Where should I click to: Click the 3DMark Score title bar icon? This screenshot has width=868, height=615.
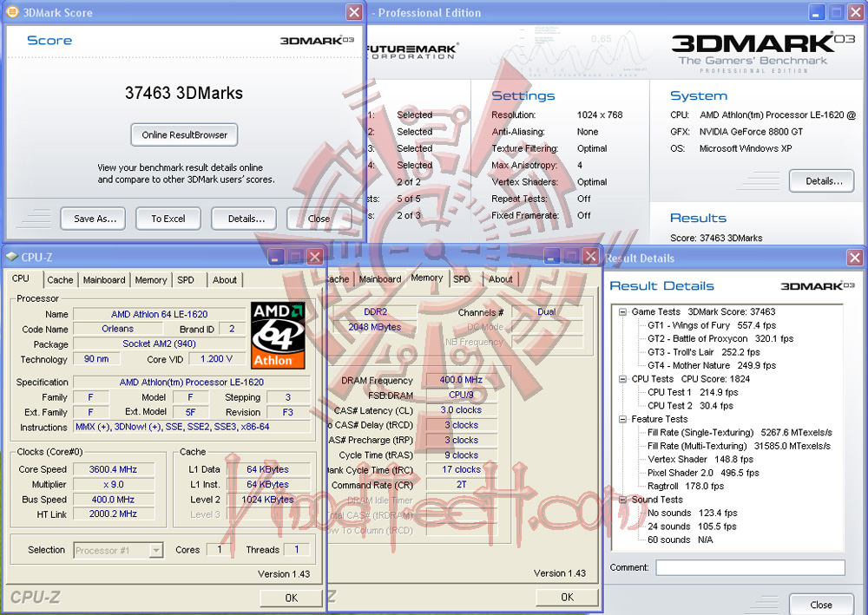coord(11,12)
